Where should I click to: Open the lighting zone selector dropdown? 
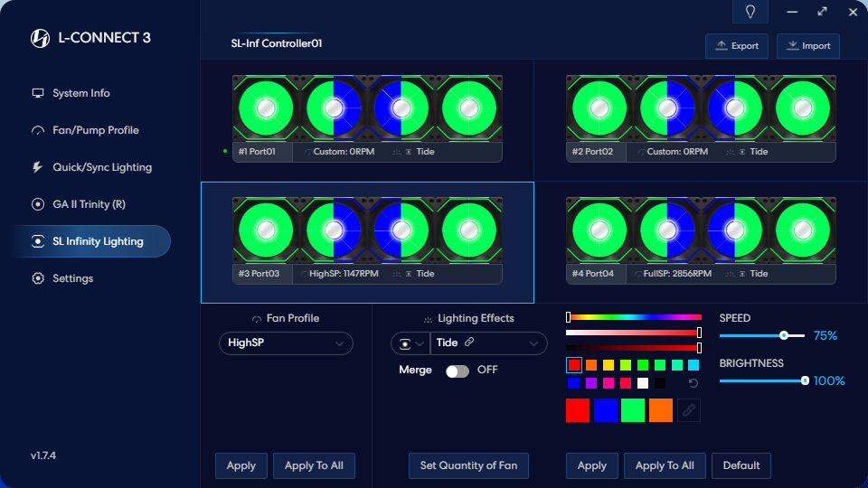[x=410, y=343]
